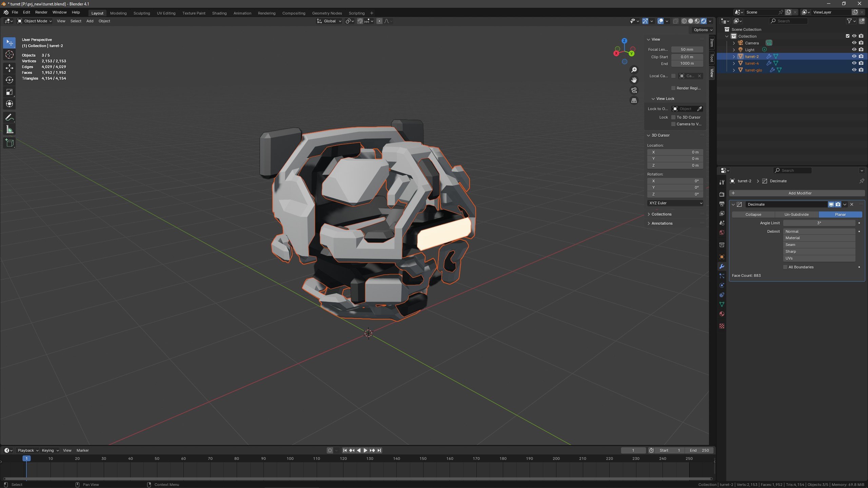The image size is (868, 488).
Task: Open the Object Mode dropdown
Action: click(x=35, y=21)
